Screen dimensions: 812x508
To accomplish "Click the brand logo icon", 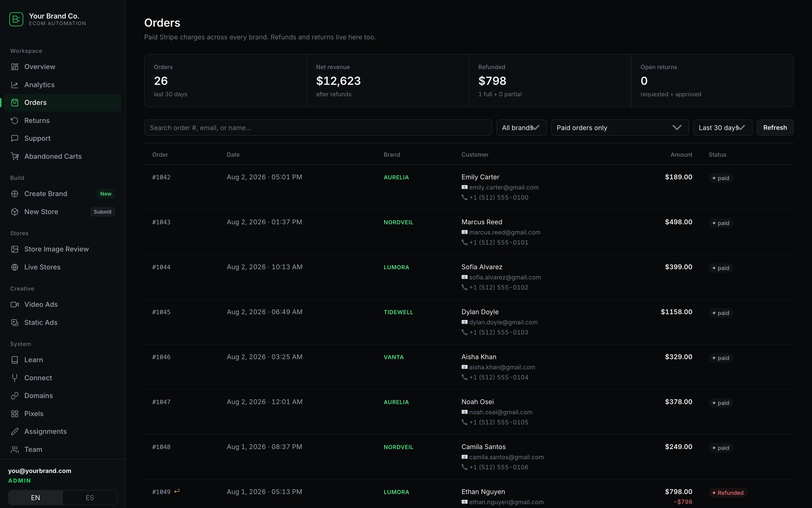I will click(16, 19).
